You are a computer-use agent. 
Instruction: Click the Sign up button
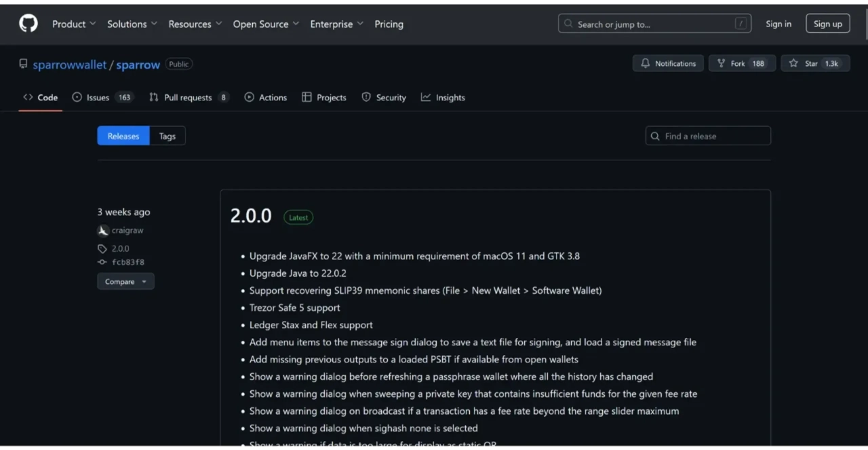(827, 24)
